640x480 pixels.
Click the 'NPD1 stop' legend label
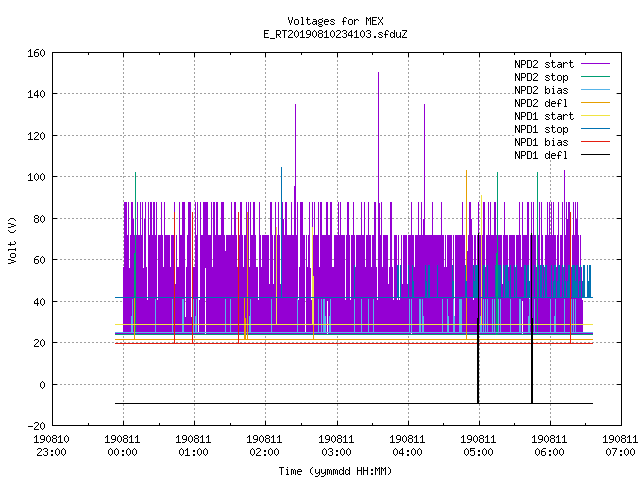pyautogui.click(x=541, y=129)
